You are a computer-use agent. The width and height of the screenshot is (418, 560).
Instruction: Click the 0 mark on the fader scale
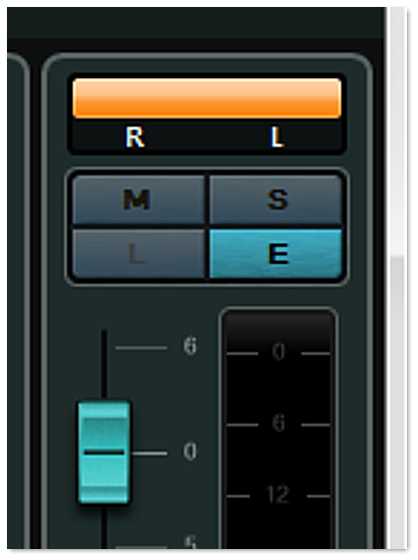(190, 451)
